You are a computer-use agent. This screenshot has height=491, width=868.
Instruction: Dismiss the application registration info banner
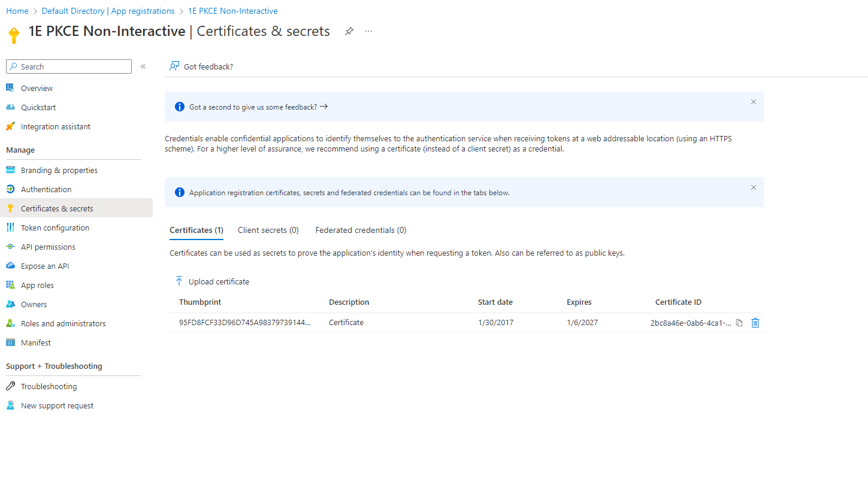(x=754, y=187)
